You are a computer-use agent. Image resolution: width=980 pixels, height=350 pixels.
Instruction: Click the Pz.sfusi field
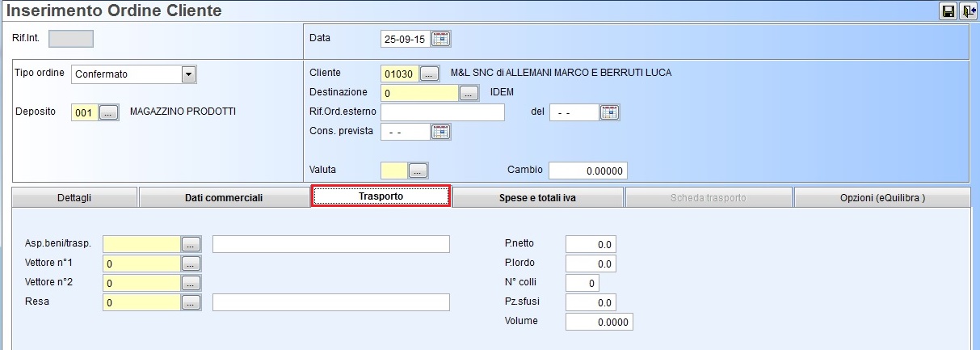coord(591,302)
